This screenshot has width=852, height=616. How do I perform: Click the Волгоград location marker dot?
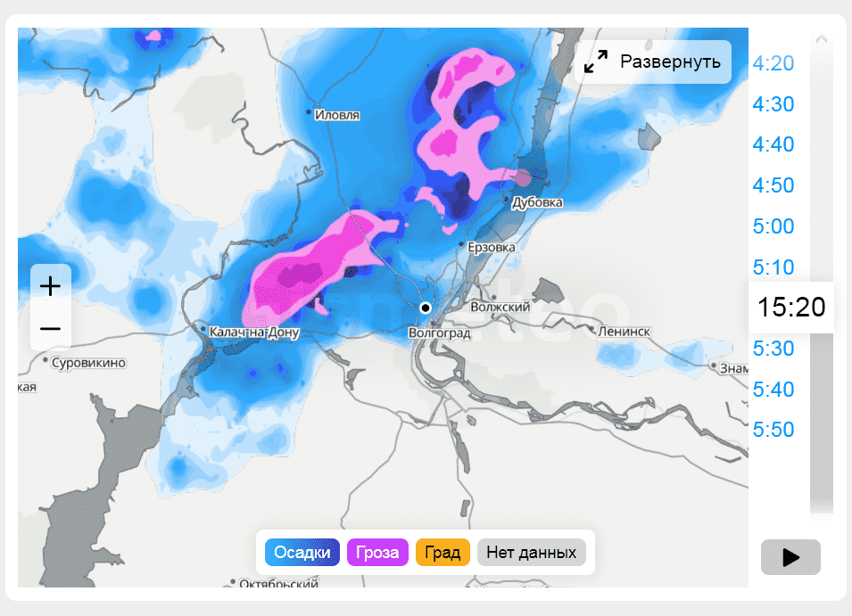(x=426, y=308)
